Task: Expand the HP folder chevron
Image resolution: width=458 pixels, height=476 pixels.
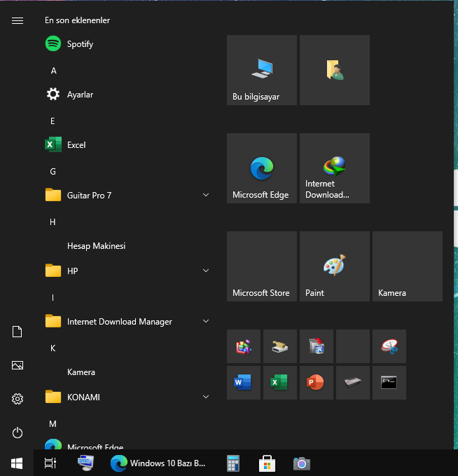Action: pos(205,271)
